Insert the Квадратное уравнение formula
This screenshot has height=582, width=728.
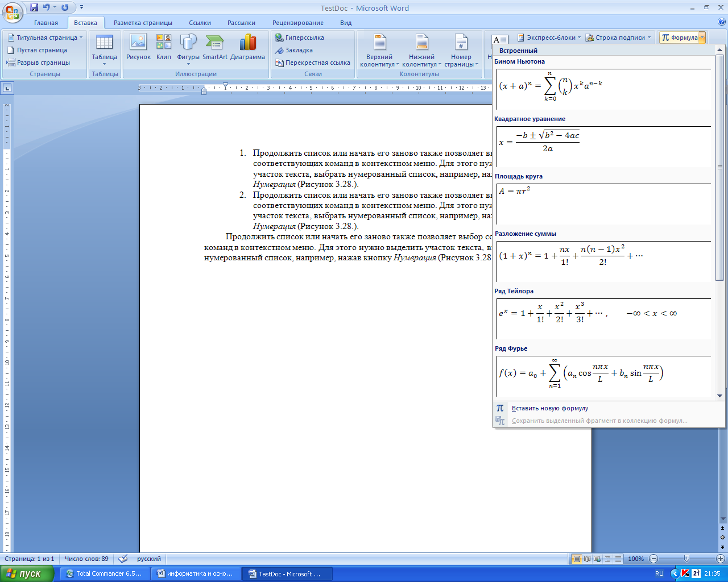[x=603, y=146]
